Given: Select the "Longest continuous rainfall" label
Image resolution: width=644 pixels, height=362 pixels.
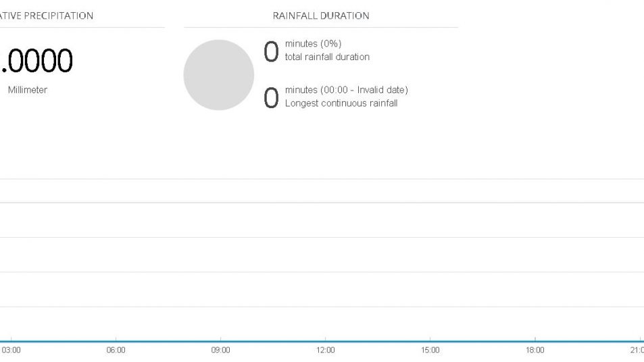Looking at the screenshot, I should [341, 103].
